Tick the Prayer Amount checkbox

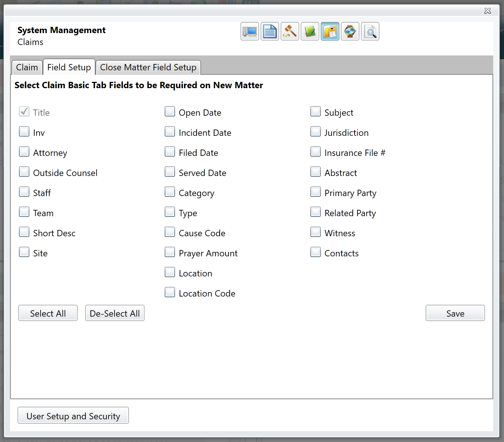[x=170, y=252]
